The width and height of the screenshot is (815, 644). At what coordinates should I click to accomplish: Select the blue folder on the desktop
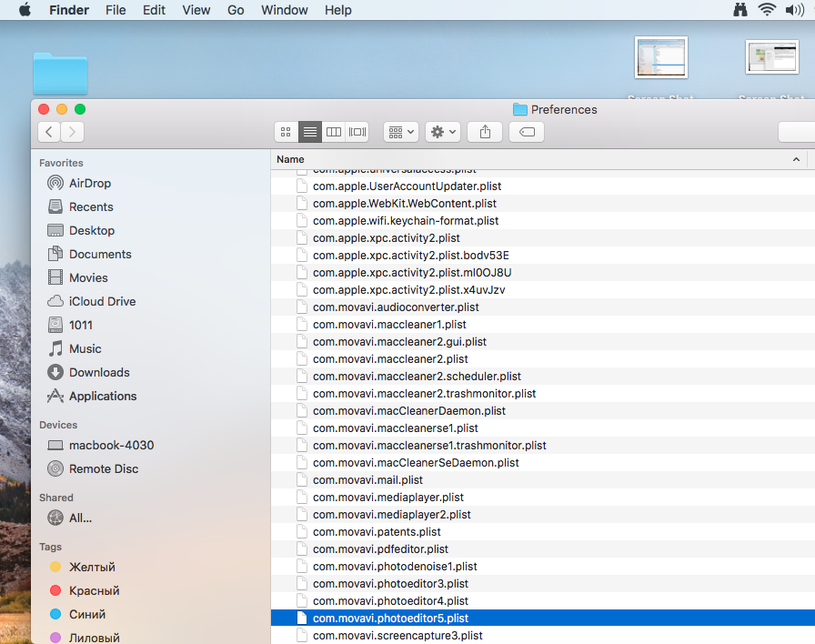pyautogui.click(x=60, y=74)
